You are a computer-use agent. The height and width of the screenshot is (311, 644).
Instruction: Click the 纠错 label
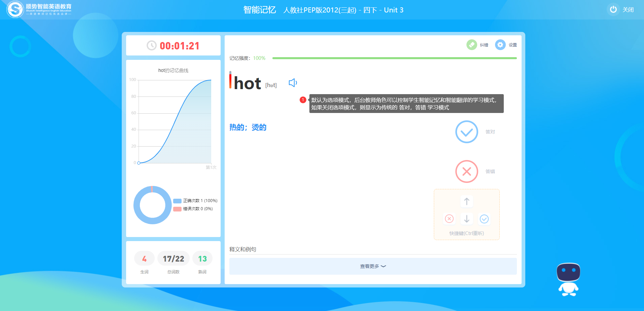tap(484, 45)
